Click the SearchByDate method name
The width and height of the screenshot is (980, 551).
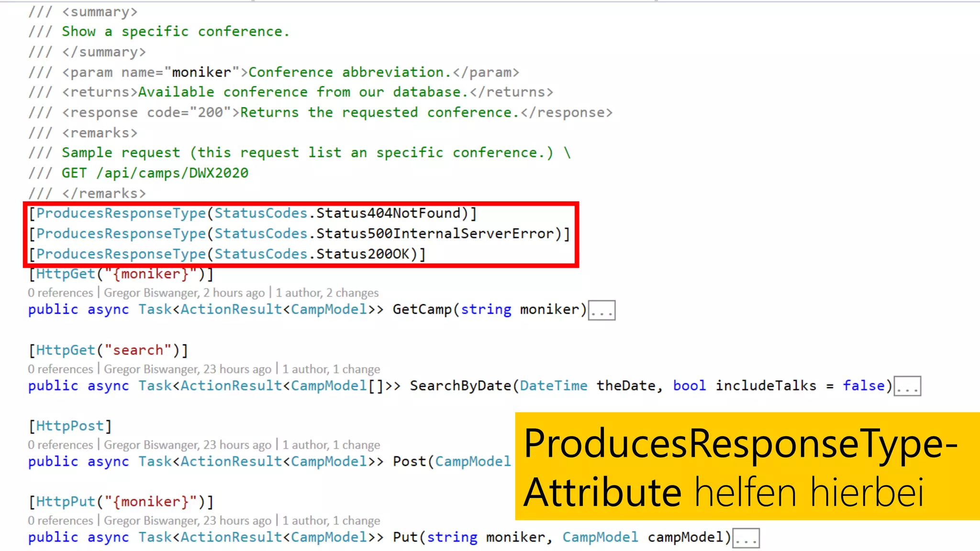(461, 386)
